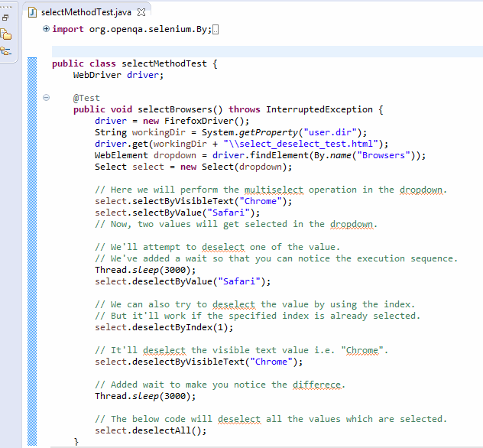
Task: Click the 'WebDriver driver;' field line
Action: click(x=118, y=75)
